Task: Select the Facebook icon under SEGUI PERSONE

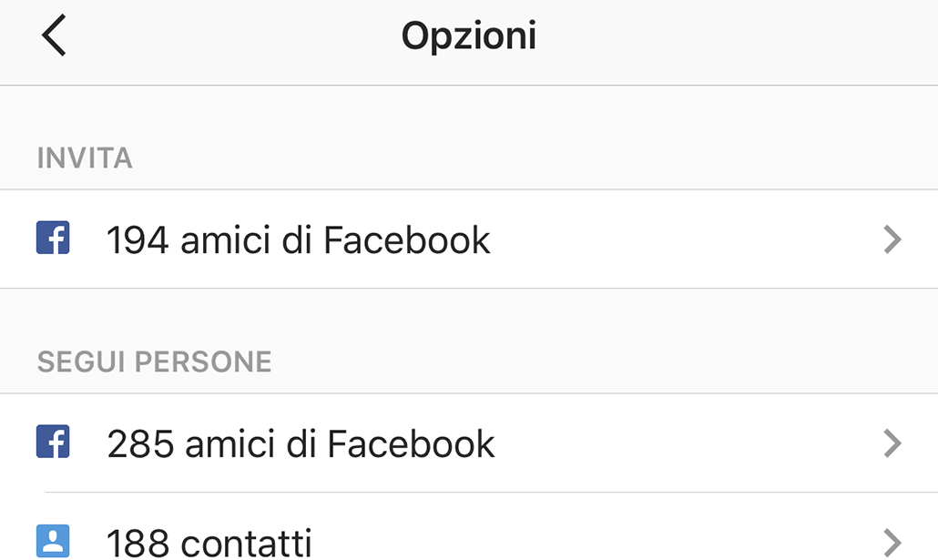Action: 53,443
